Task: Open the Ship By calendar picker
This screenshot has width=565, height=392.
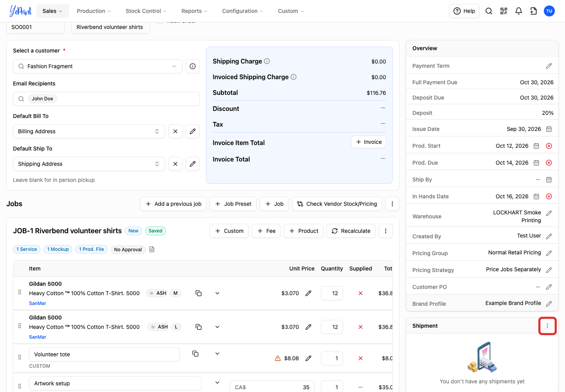Action: [549, 180]
